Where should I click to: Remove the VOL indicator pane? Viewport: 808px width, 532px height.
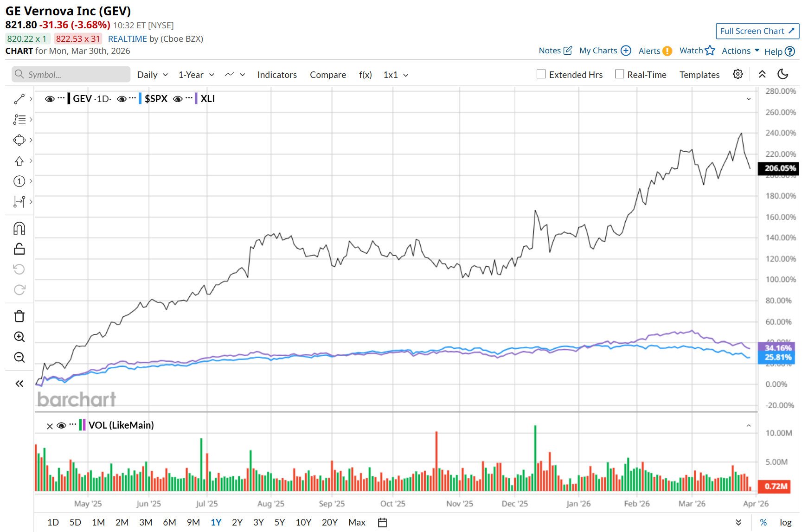[50, 426]
